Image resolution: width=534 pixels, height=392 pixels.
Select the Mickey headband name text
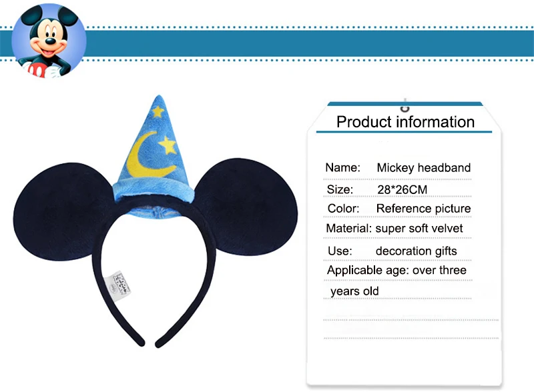click(x=424, y=167)
